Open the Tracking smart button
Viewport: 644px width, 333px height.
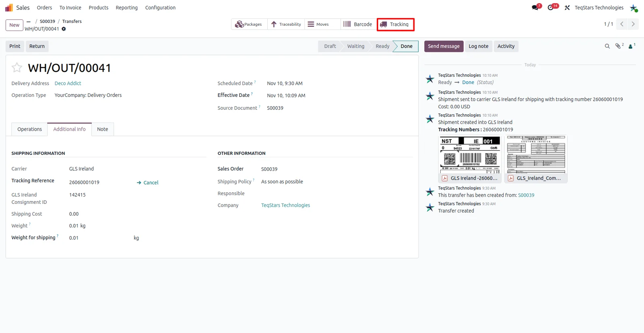395,24
